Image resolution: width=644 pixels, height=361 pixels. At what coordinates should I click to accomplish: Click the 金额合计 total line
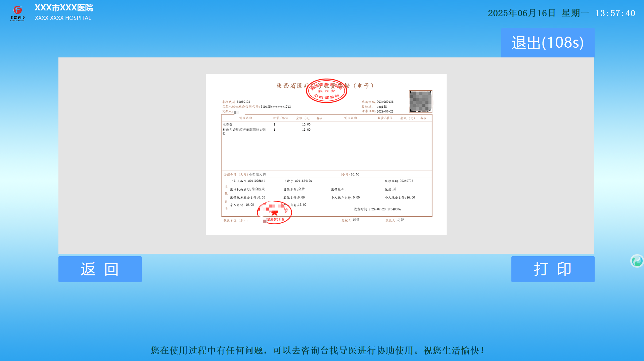(x=327, y=174)
